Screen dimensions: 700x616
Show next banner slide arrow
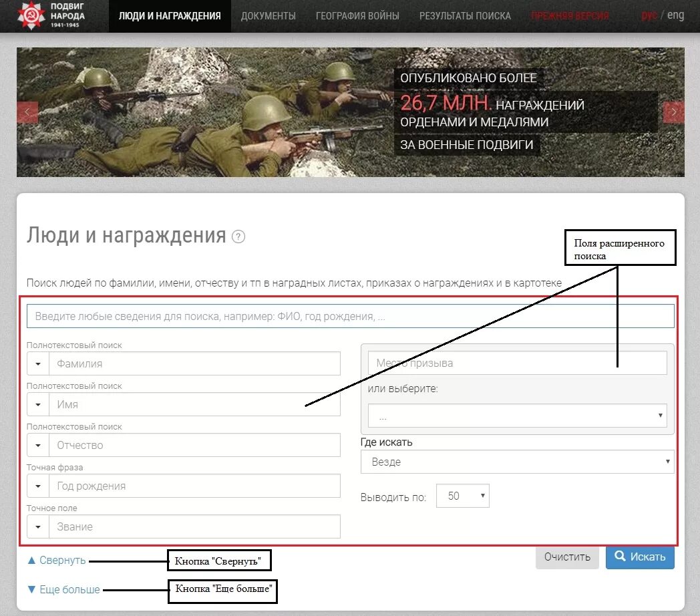674,112
